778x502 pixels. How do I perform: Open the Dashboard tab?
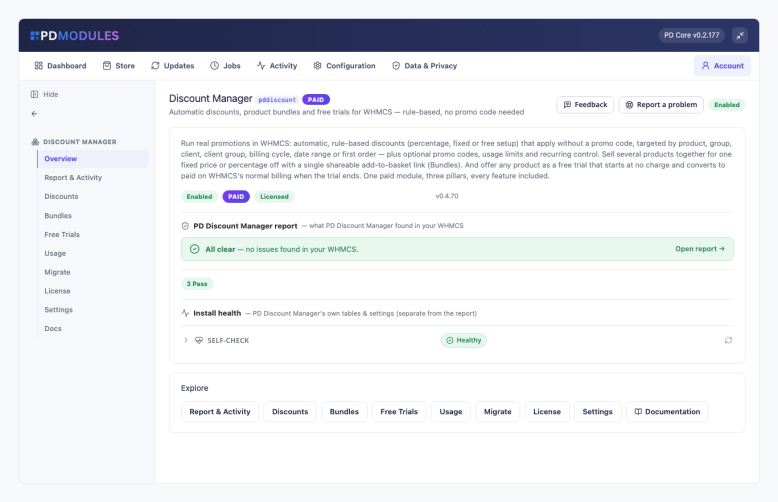[60, 65]
